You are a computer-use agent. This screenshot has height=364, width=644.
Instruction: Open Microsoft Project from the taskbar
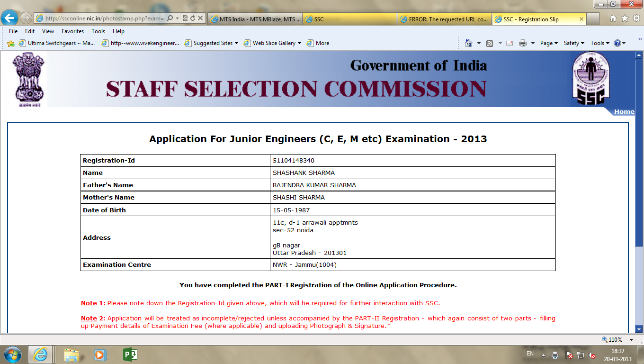click(129, 355)
